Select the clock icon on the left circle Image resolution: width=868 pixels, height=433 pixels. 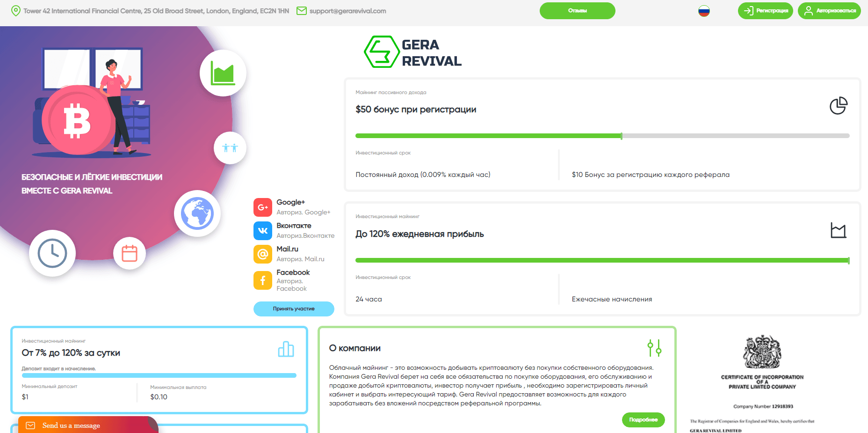point(52,253)
